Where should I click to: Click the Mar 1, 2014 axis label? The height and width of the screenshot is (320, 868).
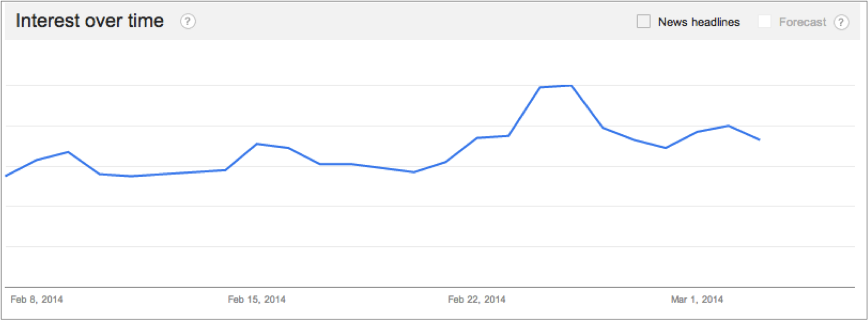tap(697, 299)
